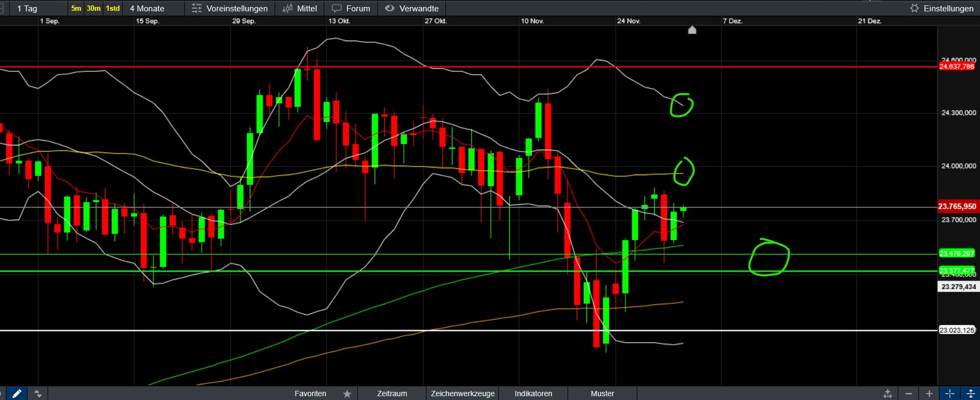This screenshot has width=980, height=400.
Task: Open the Voreinstellungen presets menu
Action: coord(230,8)
